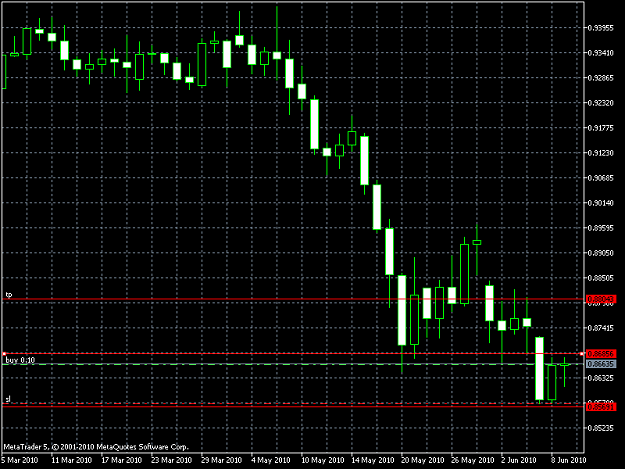Click the 0.93955 price scale label
This screenshot has width=625, height=469.
601,27
